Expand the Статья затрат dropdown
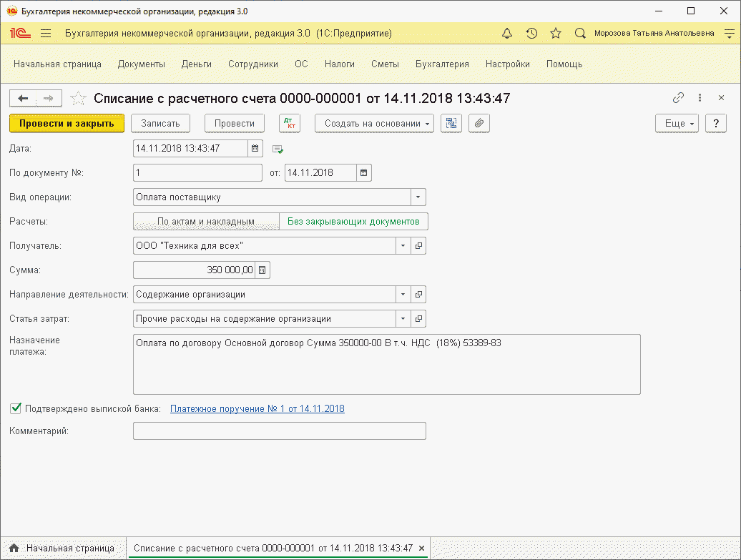Screen dimensions: 741x560 pos(403,319)
